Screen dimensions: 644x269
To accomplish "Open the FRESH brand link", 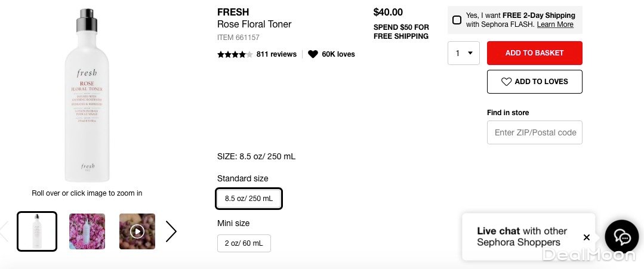I will [x=233, y=12].
